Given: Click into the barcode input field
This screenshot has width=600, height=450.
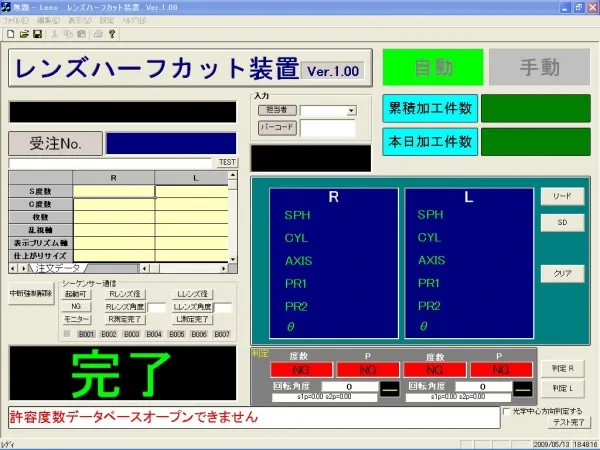Looking at the screenshot, I should tap(328, 128).
